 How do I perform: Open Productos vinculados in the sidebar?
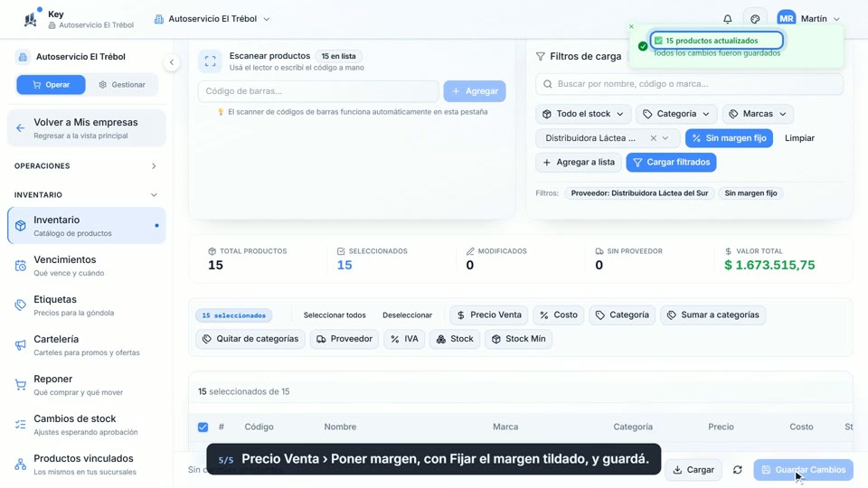(x=87, y=465)
